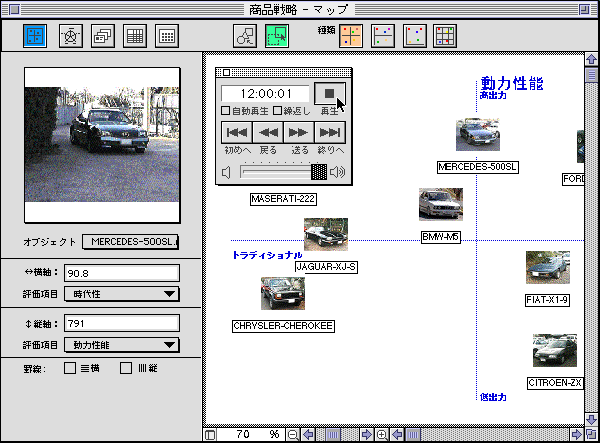Choose the grid map type icon

(445, 36)
